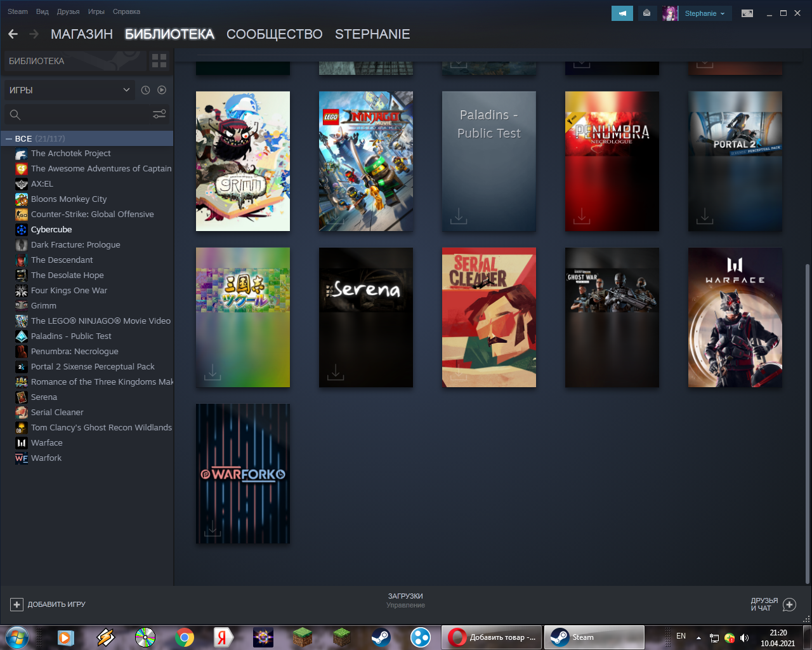Open the Serena game cover

click(366, 317)
